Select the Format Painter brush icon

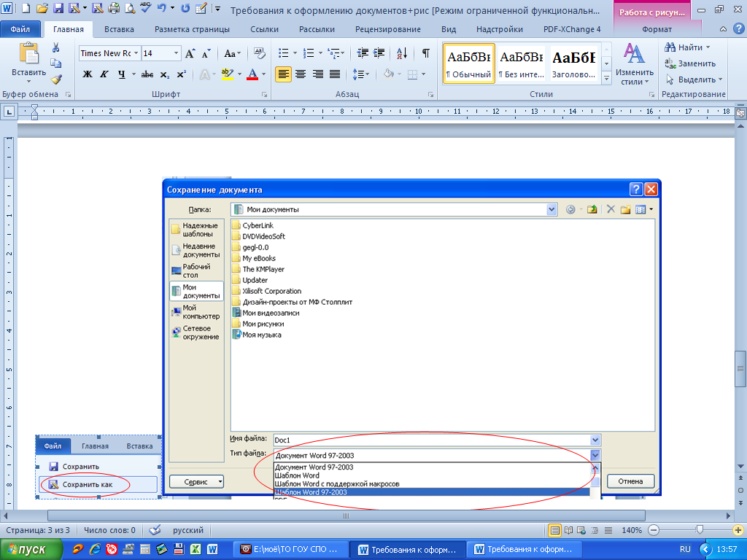coord(55,79)
